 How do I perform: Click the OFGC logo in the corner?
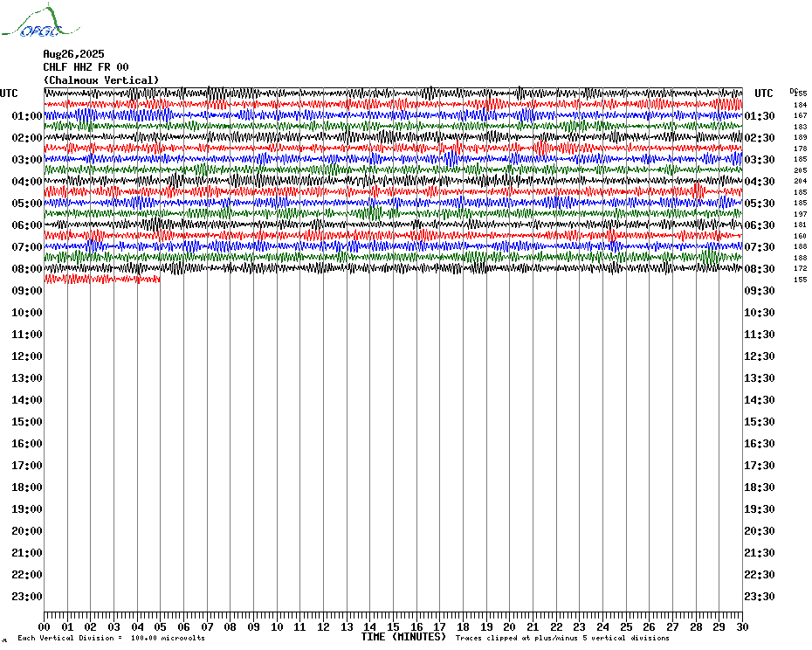[40, 21]
